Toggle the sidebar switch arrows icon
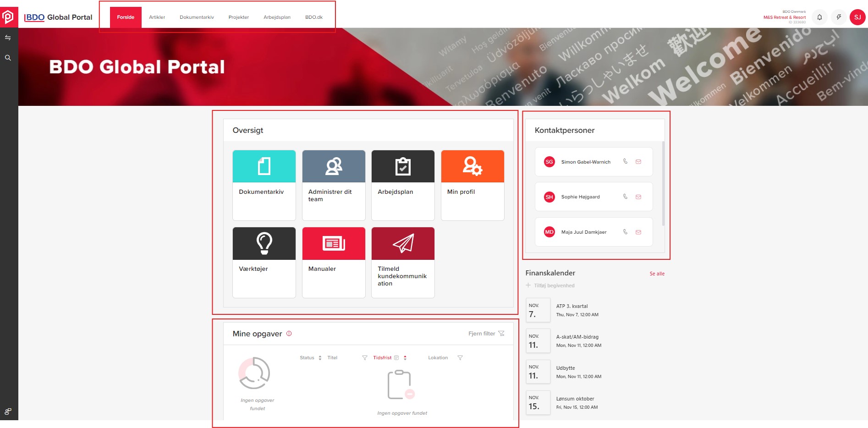 click(x=8, y=38)
